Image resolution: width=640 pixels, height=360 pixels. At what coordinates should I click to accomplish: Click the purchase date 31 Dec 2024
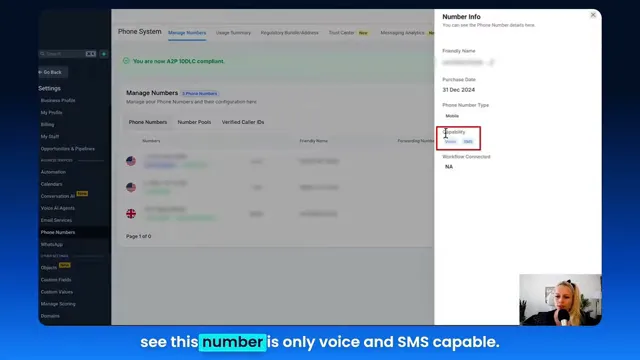(458, 90)
